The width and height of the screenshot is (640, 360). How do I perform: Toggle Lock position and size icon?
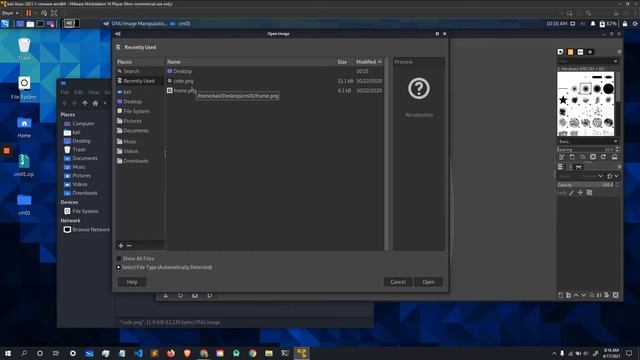point(580,193)
